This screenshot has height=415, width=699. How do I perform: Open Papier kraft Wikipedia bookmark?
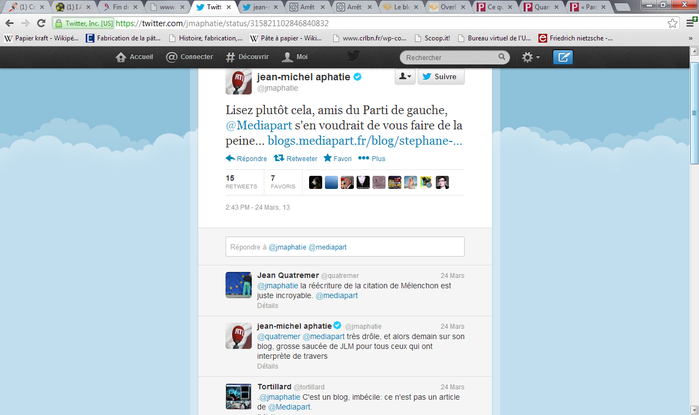[x=41, y=38]
